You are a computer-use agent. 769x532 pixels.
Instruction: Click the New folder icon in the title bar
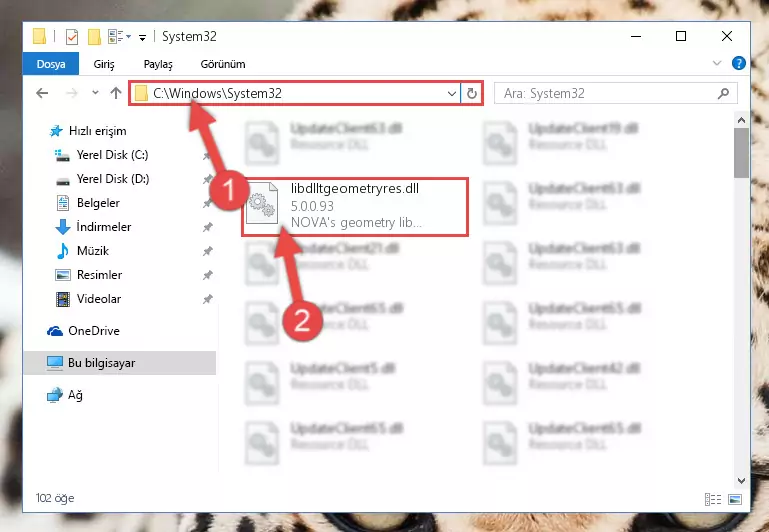click(x=94, y=37)
